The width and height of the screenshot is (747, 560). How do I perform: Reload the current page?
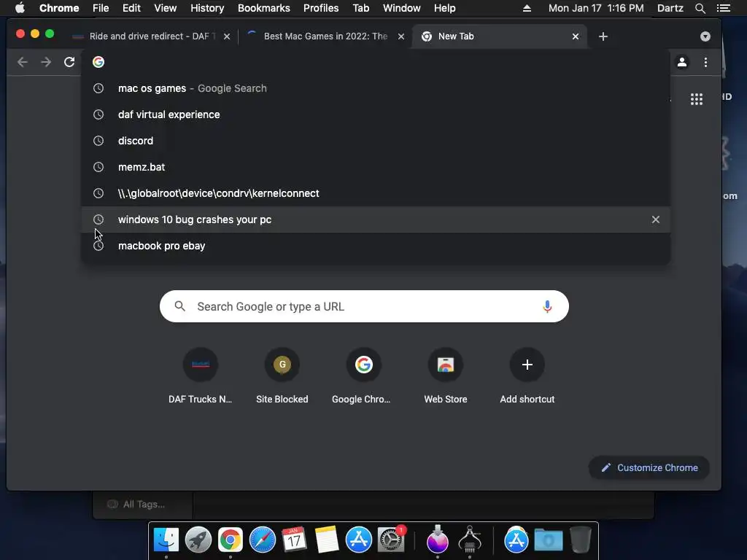[69, 63]
